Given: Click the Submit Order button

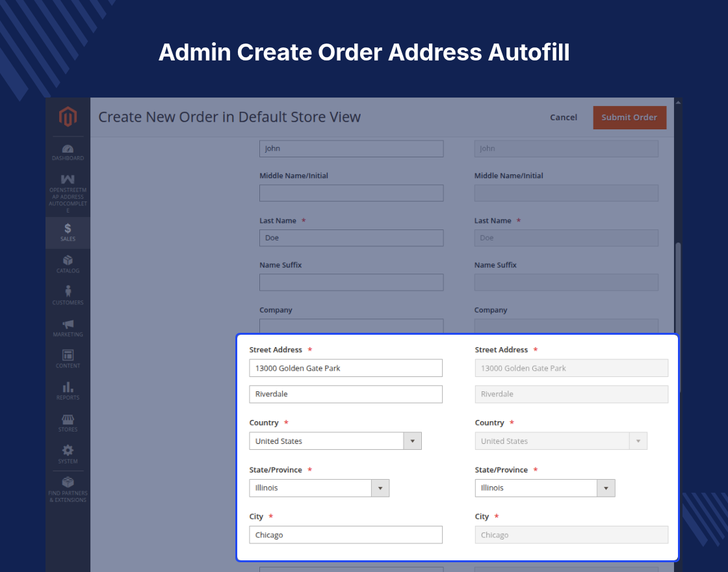Looking at the screenshot, I should coord(630,118).
